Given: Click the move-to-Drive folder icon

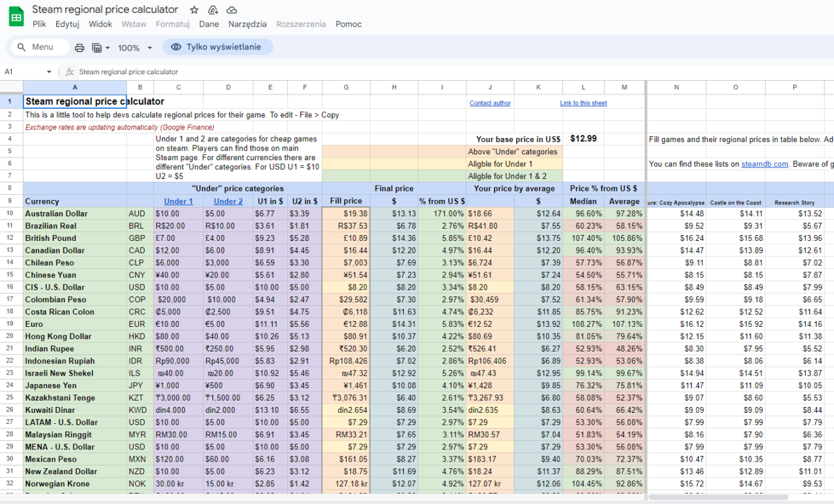Looking at the screenshot, I should tap(213, 10).
